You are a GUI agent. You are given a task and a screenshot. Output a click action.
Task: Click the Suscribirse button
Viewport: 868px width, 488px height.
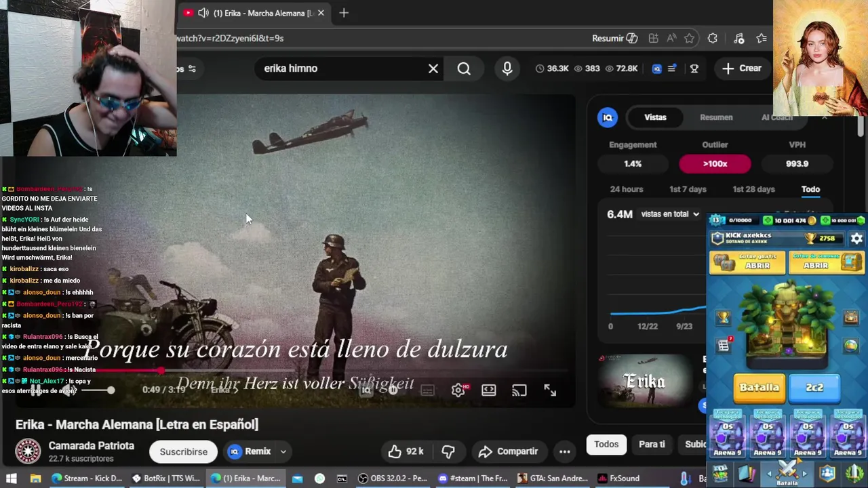click(183, 451)
